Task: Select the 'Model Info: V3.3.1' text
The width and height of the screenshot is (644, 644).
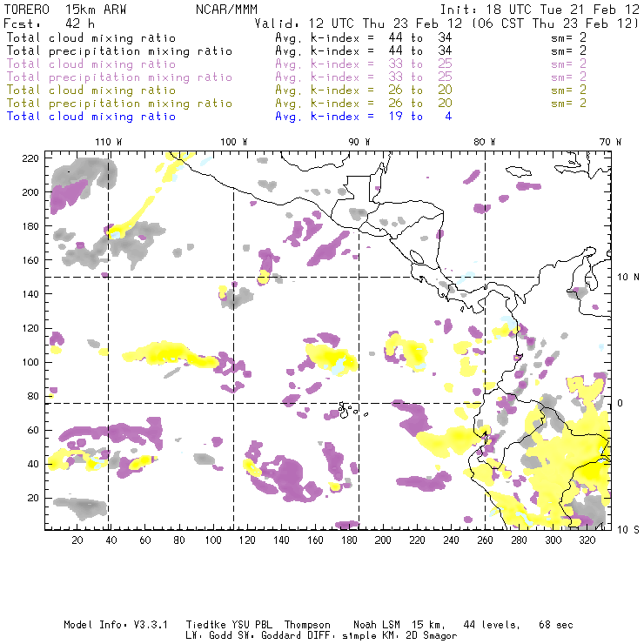Action: point(116,625)
